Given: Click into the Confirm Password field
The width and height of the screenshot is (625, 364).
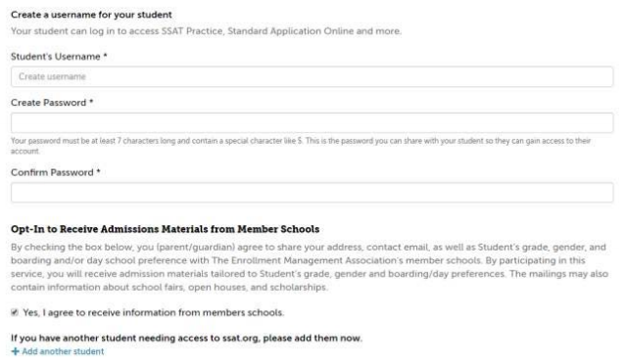Looking at the screenshot, I should click(x=312, y=193).
